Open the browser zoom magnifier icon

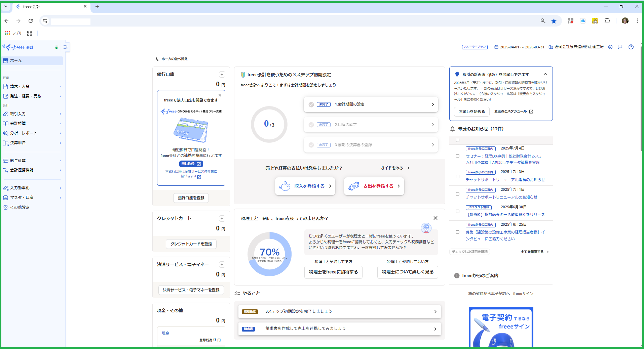(543, 21)
